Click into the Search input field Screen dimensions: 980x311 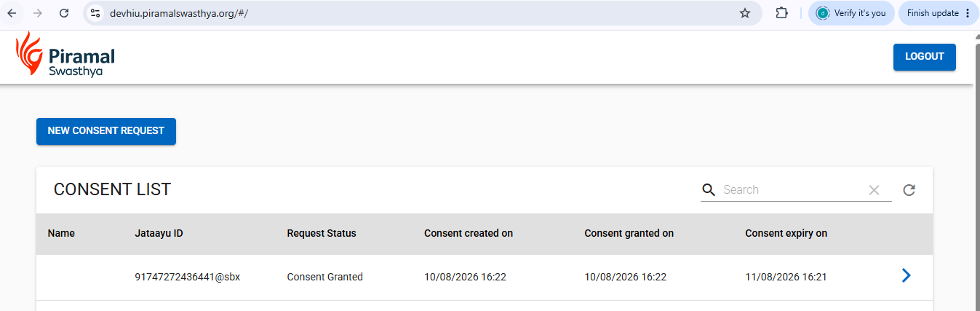click(x=792, y=190)
